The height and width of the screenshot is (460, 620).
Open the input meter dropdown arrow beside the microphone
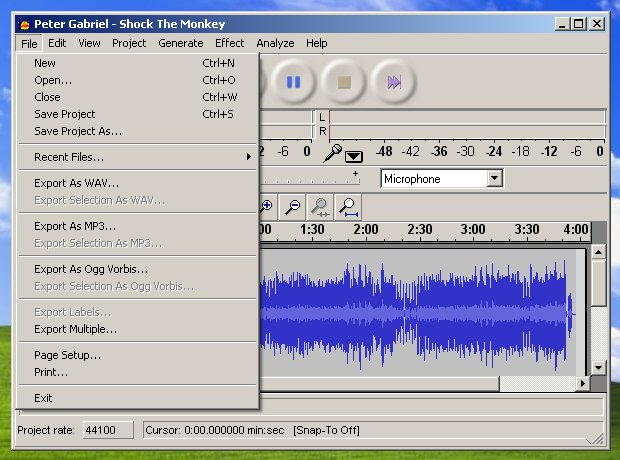click(353, 157)
